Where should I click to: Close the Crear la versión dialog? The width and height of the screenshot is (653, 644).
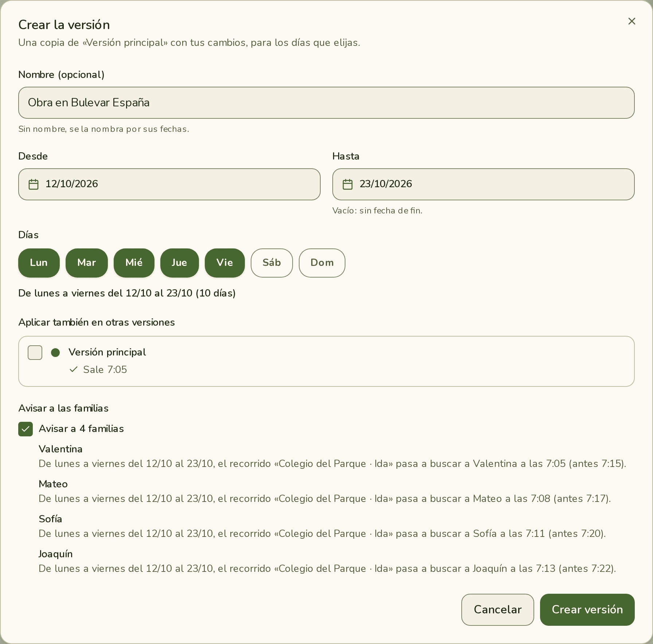coord(632,21)
